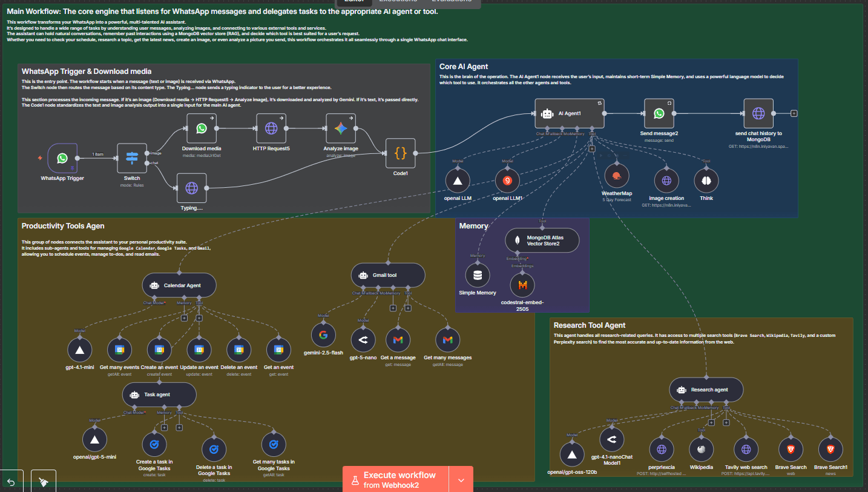This screenshot has height=492, width=868.
Task: Select the Switch node
Action: 132,158
